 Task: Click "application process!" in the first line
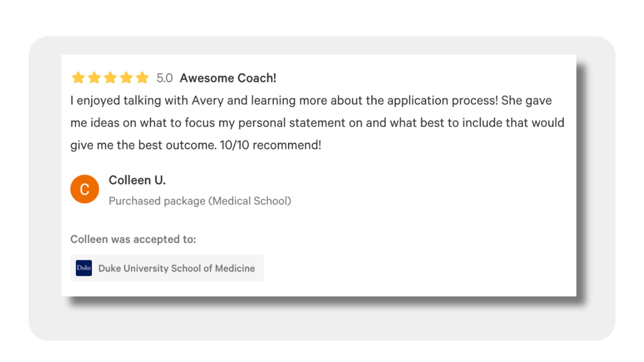tap(443, 101)
